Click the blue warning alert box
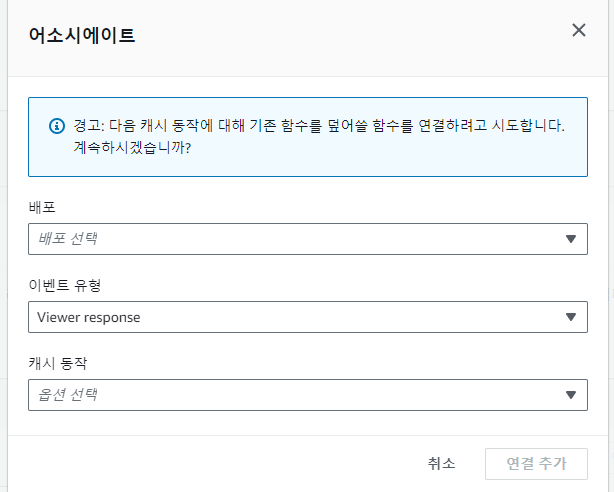 coord(308,137)
